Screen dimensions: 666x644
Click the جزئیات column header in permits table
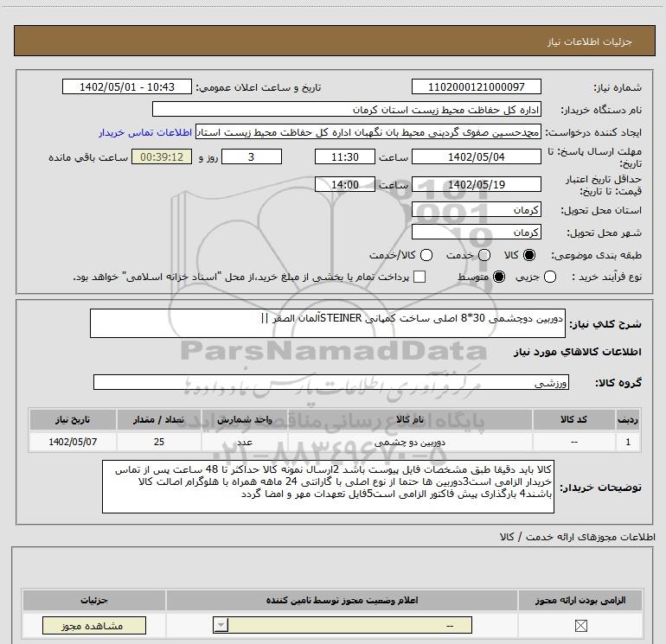(94, 600)
